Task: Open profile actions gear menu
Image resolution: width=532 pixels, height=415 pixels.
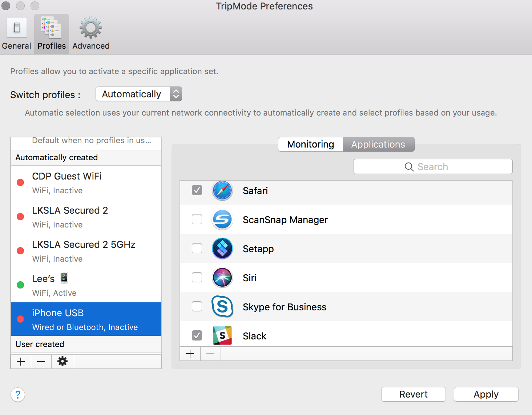Action: point(63,362)
